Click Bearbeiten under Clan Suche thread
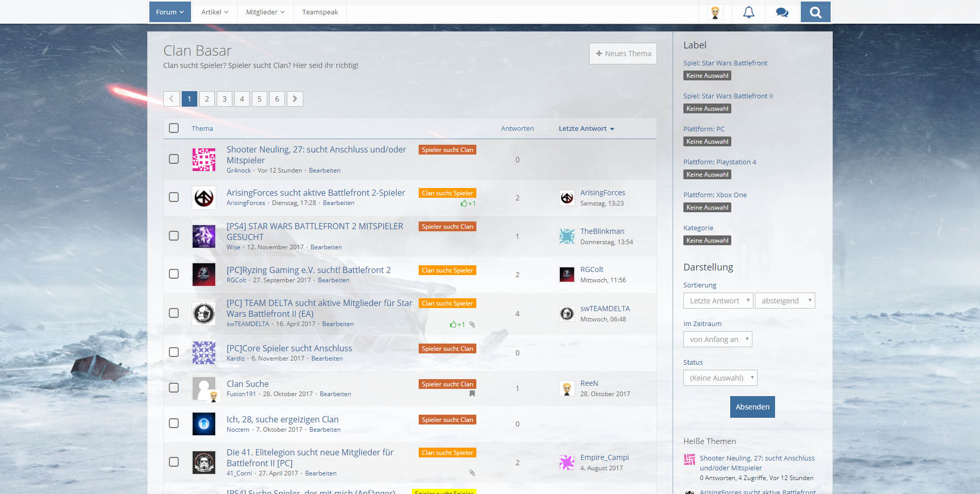 coord(335,394)
